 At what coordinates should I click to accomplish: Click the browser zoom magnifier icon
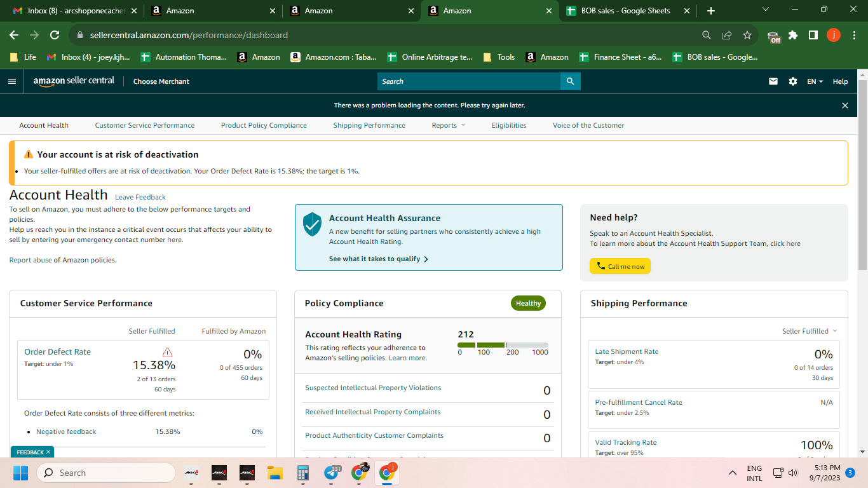(707, 35)
